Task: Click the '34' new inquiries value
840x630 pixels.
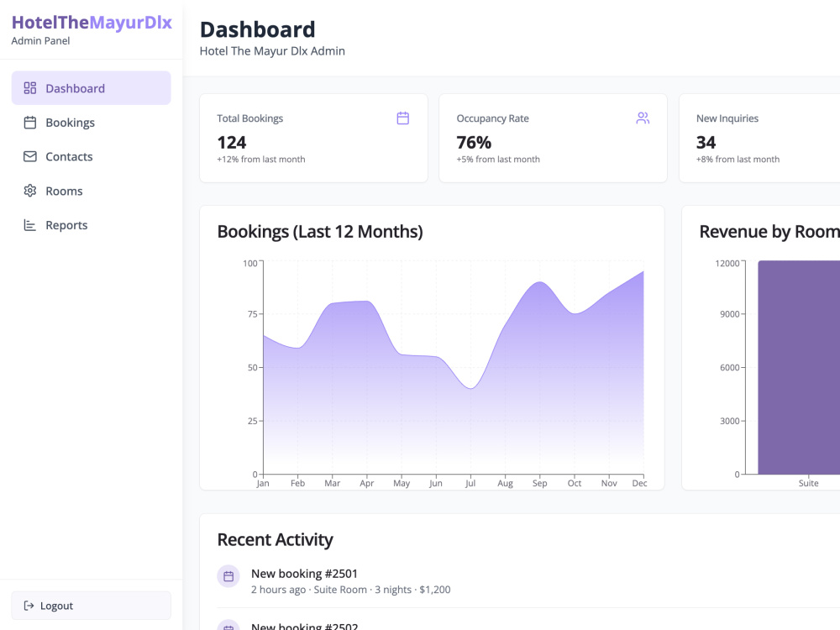Action: coord(706,143)
